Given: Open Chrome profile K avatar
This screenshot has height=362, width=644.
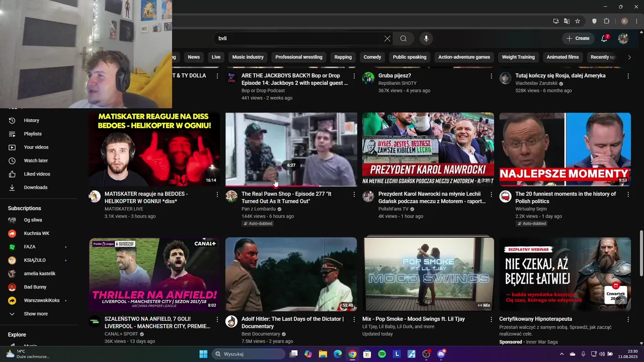Looking at the screenshot, I should [624, 21].
